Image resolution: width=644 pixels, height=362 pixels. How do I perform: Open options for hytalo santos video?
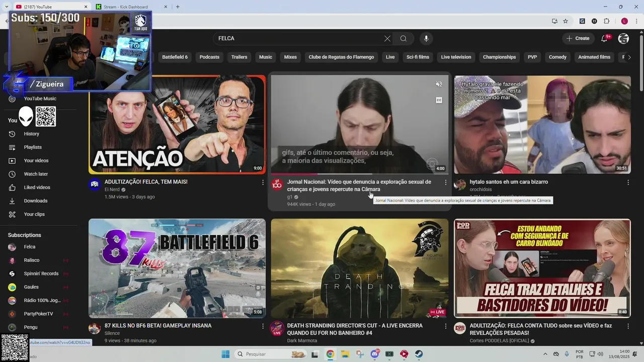pos(628,183)
